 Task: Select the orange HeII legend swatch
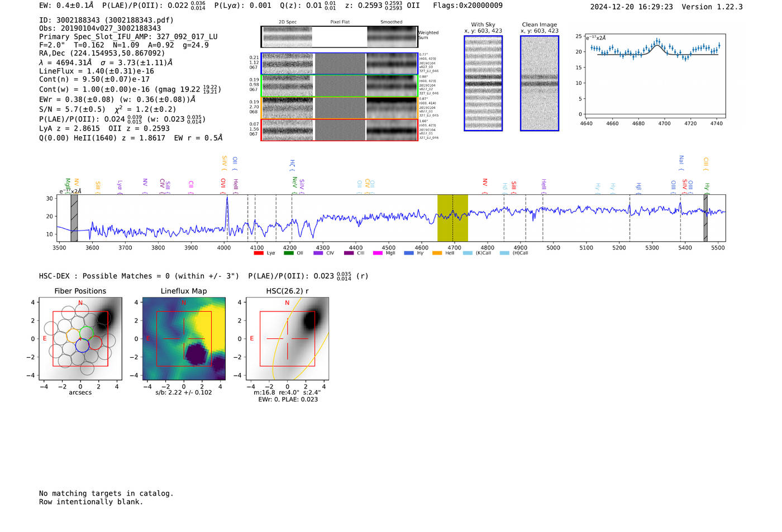pos(437,253)
